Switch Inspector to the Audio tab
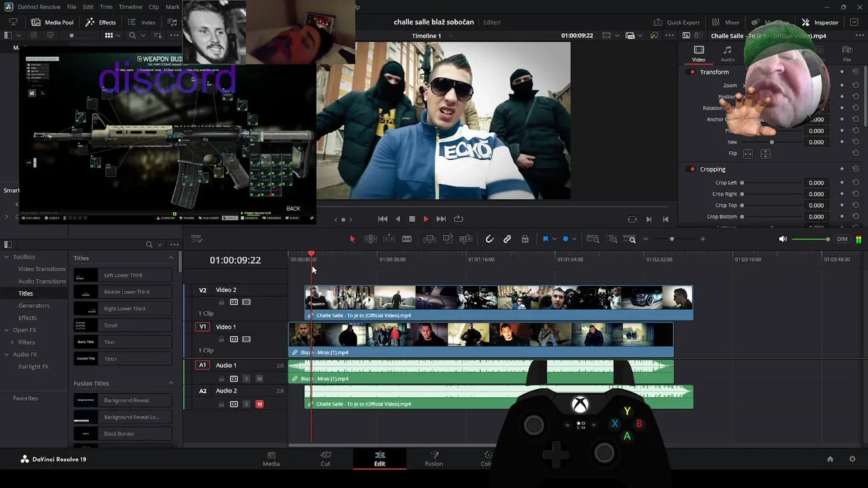Viewport: 868px width, 488px height. 727,54
